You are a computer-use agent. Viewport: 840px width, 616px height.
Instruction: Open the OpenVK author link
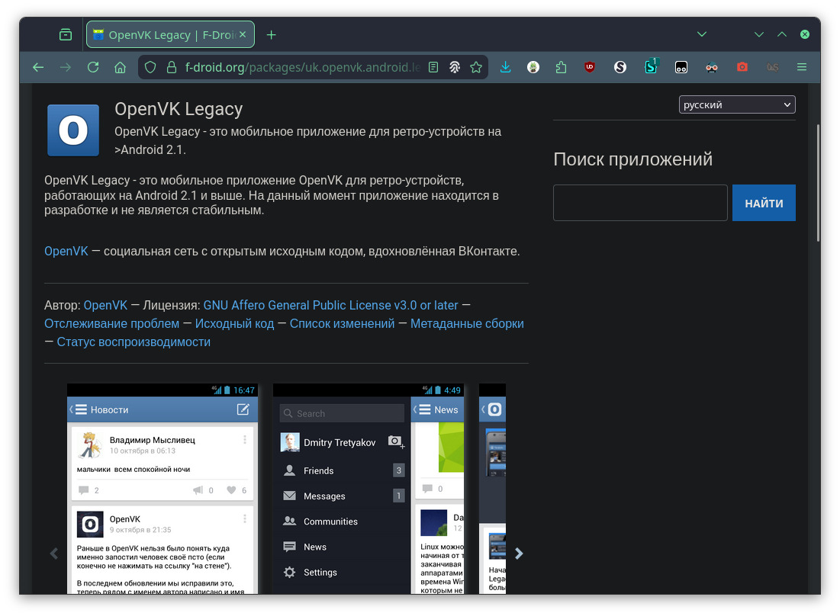tap(105, 305)
